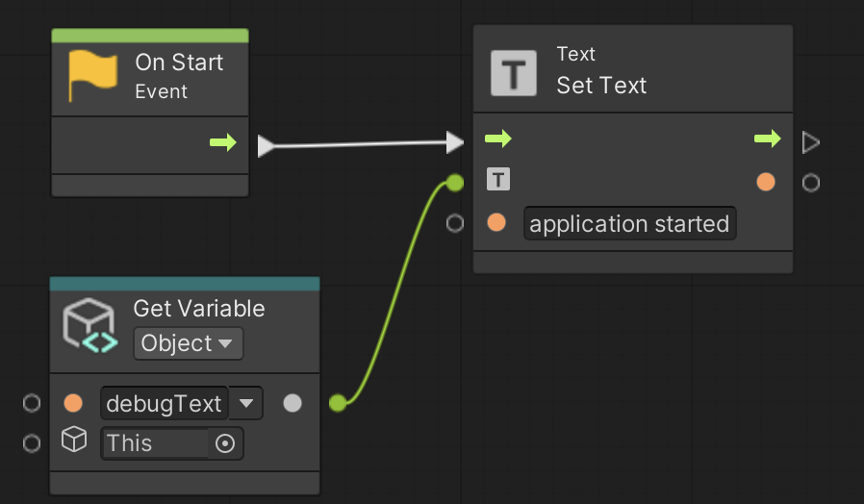Click orange output port on Set Text
The height and width of the screenshot is (504, 864).
[x=766, y=182]
